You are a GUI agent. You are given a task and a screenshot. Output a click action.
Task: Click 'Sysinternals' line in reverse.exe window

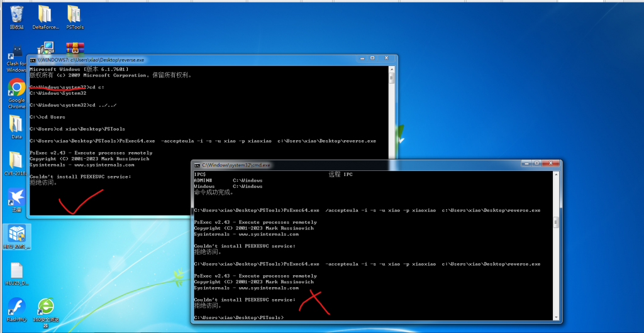[82, 165]
